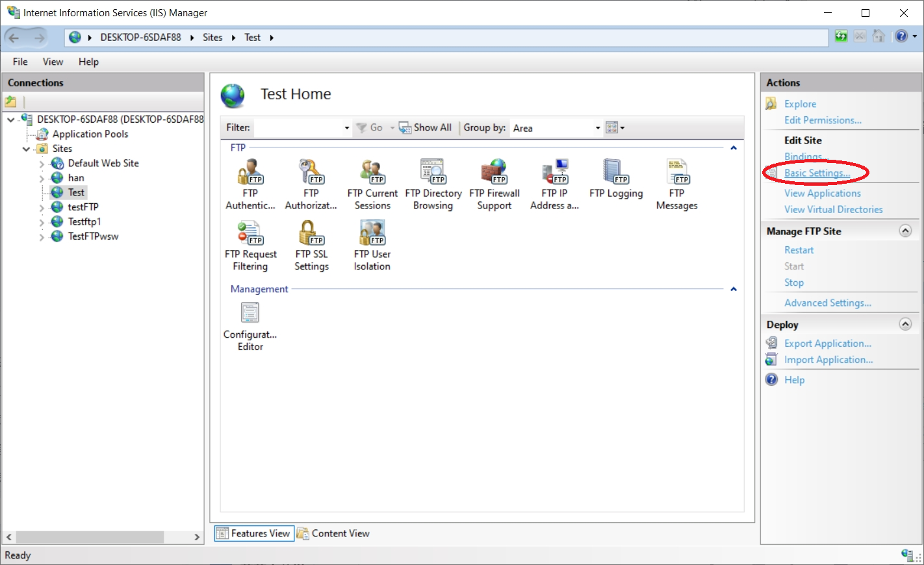Click the Forward navigation arrow
Image resolution: width=924 pixels, height=565 pixels.
[x=39, y=38]
